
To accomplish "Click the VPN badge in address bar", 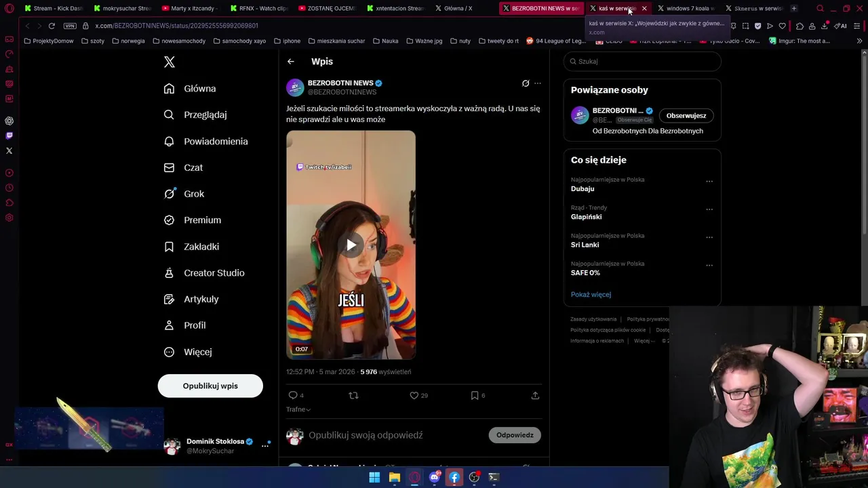I will (70, 26).
